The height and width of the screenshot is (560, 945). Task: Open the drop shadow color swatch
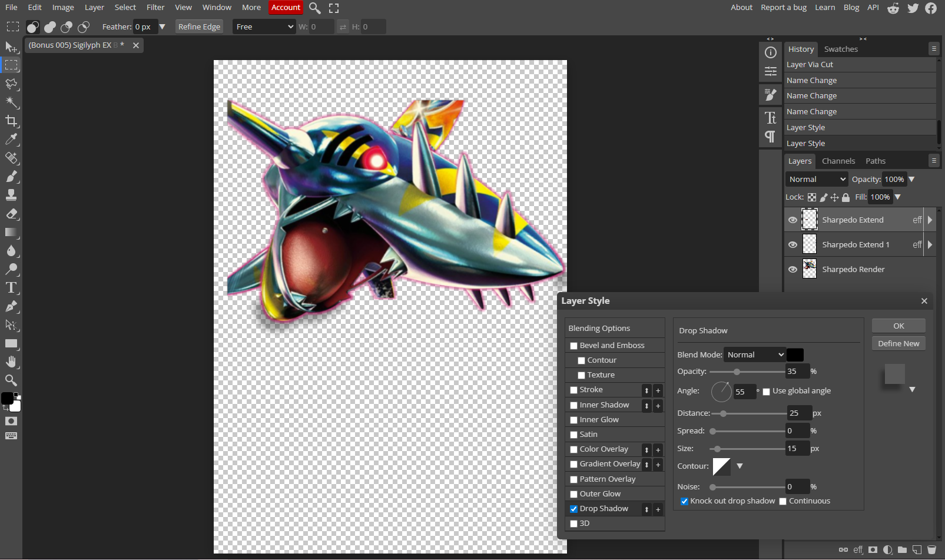[x=795, y=355]
